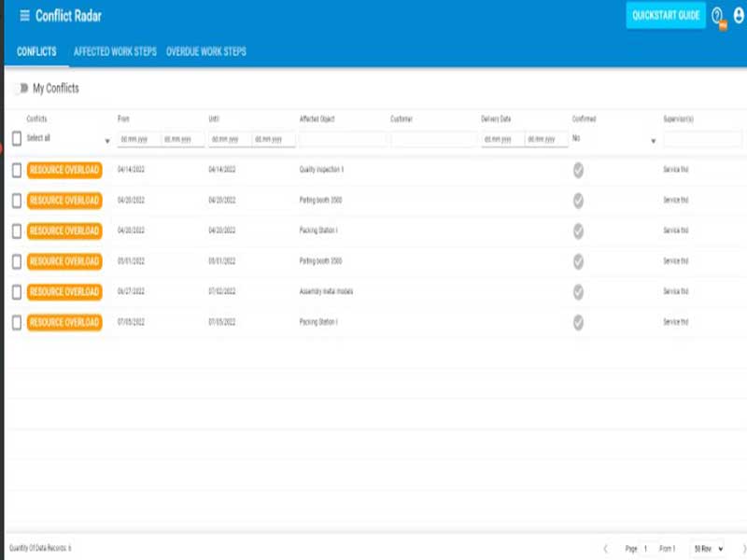
Task: Switch to Overdue Work Steps tab
Action: pos(206,51)
